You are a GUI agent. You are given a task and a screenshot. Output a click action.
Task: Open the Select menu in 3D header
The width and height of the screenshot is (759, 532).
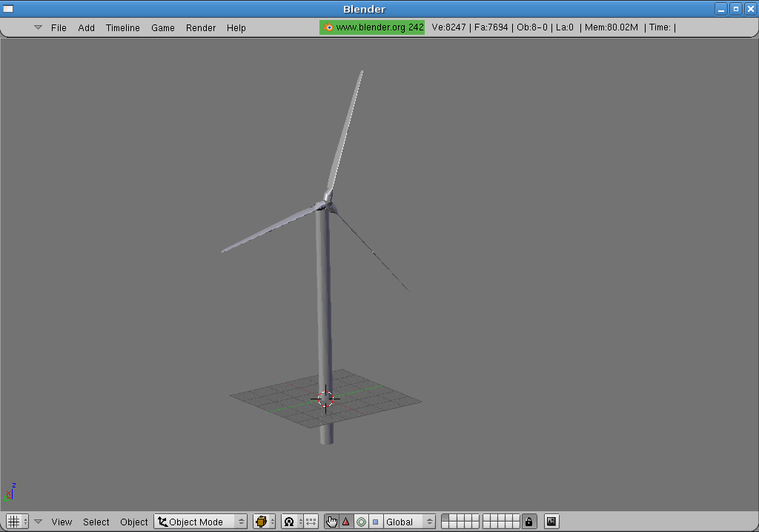(96, 522)
